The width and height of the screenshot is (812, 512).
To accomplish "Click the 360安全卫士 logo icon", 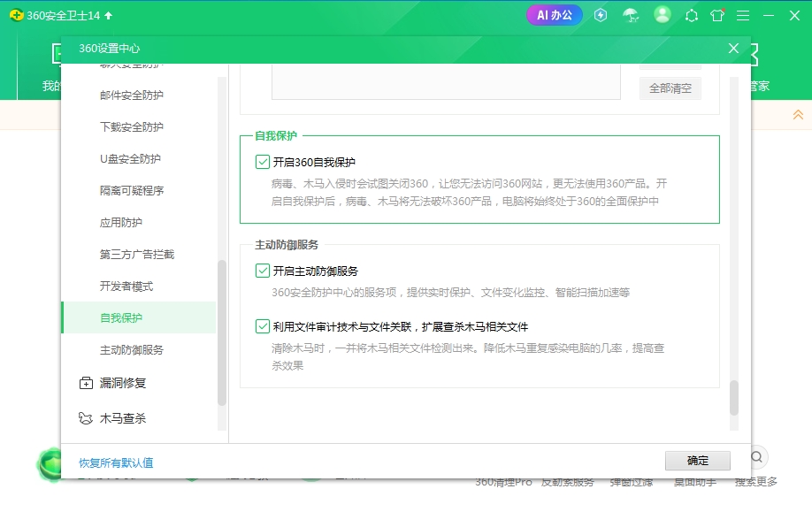I will coord(17,15).
